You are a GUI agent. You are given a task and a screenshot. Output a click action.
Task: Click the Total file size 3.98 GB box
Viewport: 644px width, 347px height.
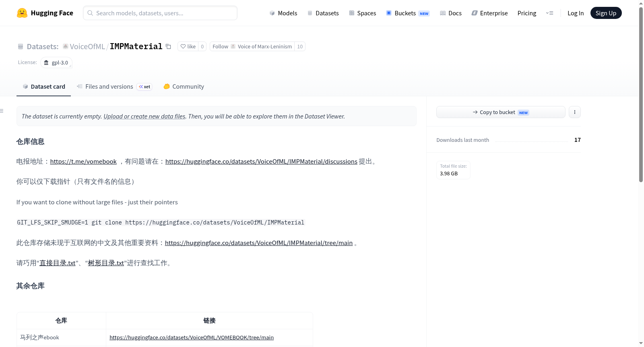(453, 170)
